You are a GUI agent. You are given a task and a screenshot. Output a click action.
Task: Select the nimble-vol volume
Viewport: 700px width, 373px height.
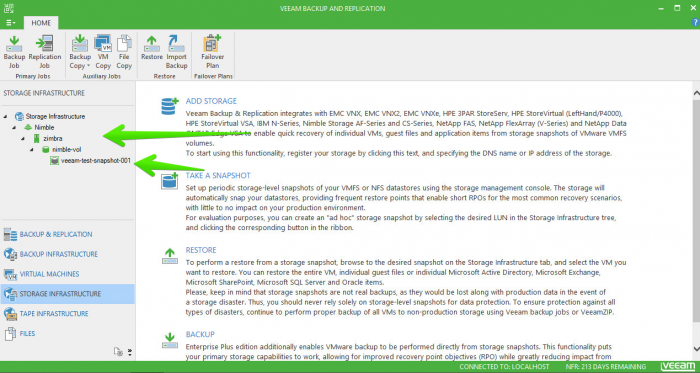coord(67,150)
